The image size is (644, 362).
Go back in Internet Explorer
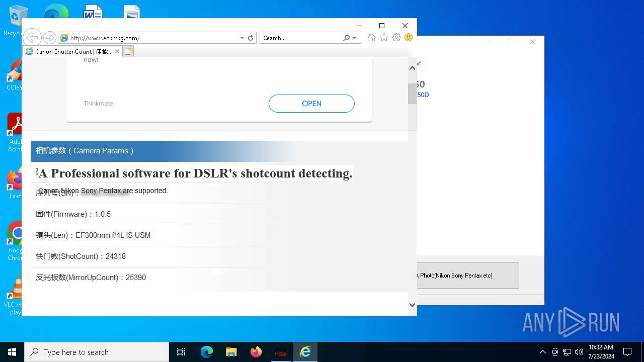pyautogui.click(x=32, y=38)
